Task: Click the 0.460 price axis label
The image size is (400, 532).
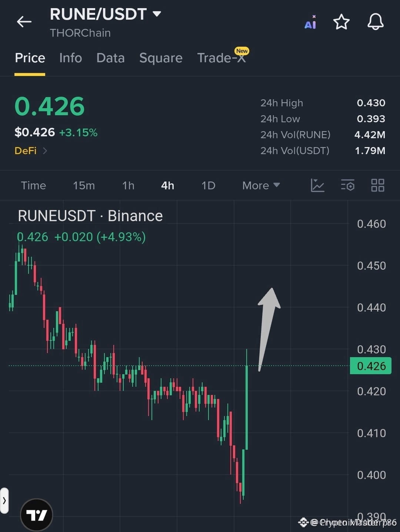Action: (x=371, y=224)
